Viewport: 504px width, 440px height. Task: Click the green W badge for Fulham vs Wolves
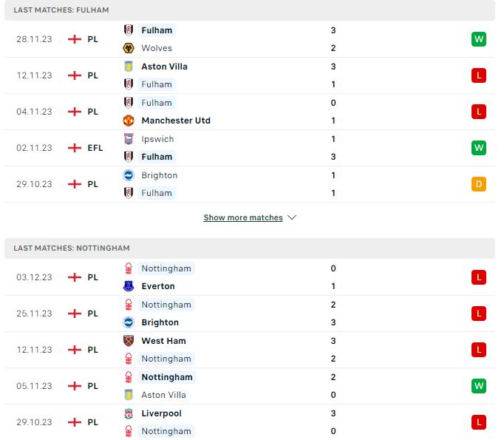tap(479, 39)
